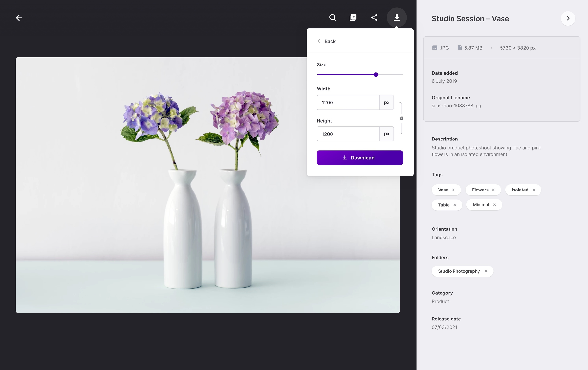The image size is (588, 370).
Task: Click the lock/aspect ratio icon
Action: tap(401, 118)
